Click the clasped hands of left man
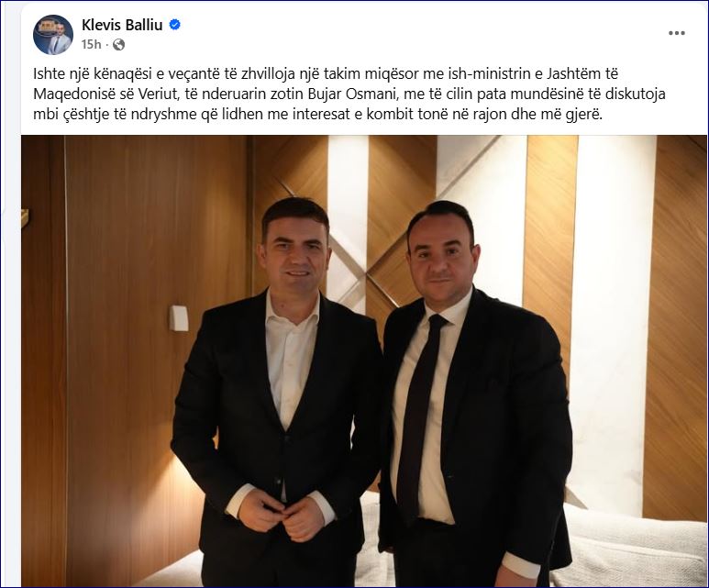 pos(282,514)
